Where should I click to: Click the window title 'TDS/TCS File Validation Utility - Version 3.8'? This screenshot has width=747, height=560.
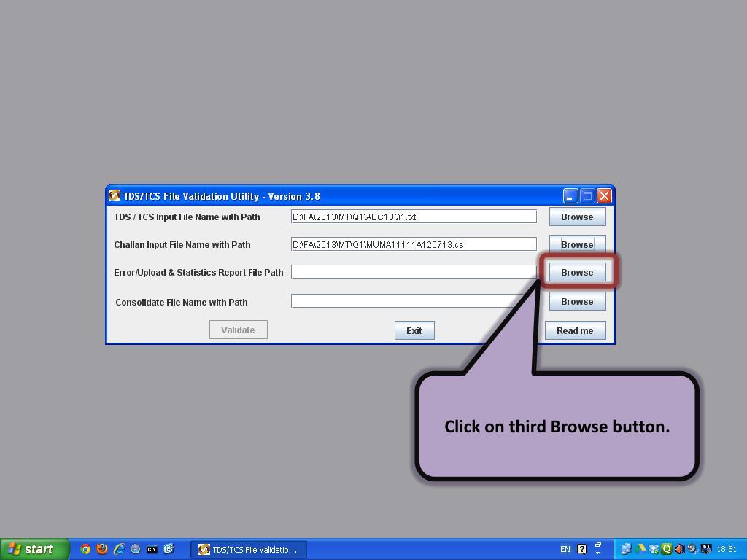(x=222, y=196)
